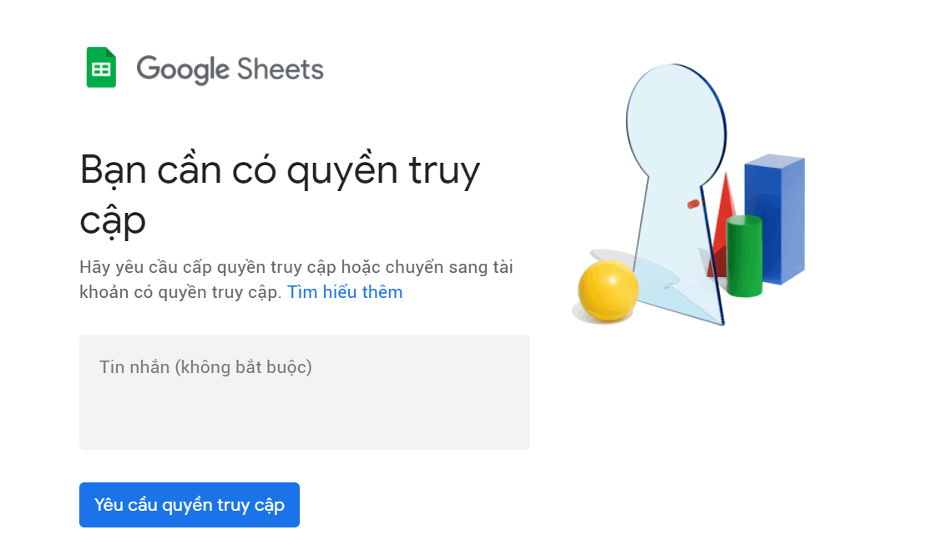This screenshot has width=951, height=560.
Task: Click the round head of the keyhole mirror
Action: click(x=676, y=121)
